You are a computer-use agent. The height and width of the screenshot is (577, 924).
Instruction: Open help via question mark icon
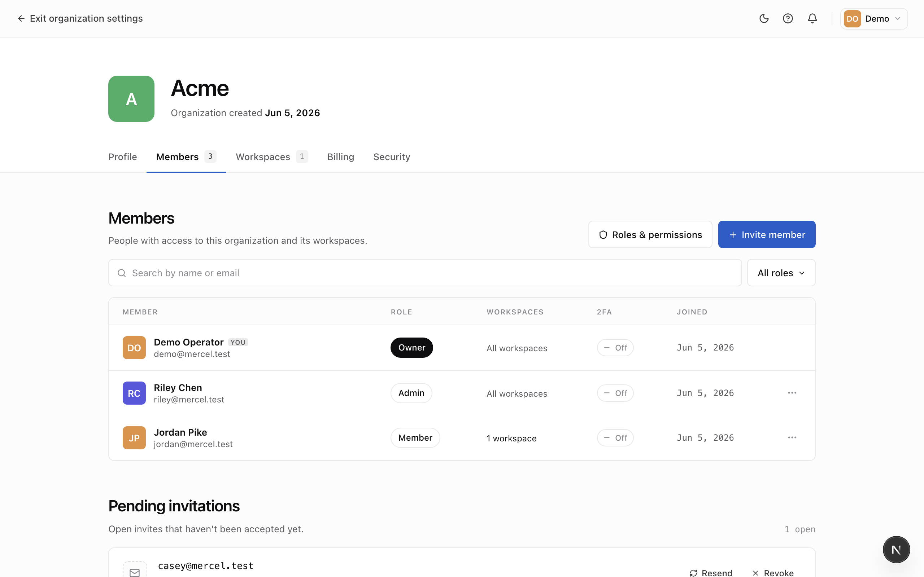pyautogui.click(x=788, y=18)
